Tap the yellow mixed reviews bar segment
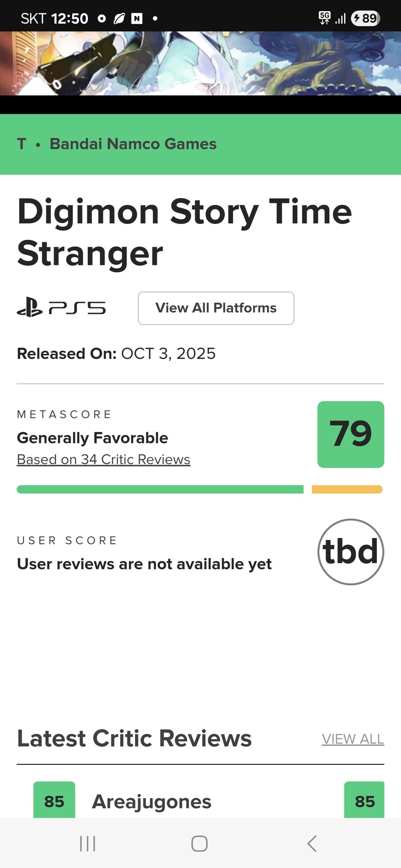This screenshot has height=868, width=401. (x=347, y=490)
